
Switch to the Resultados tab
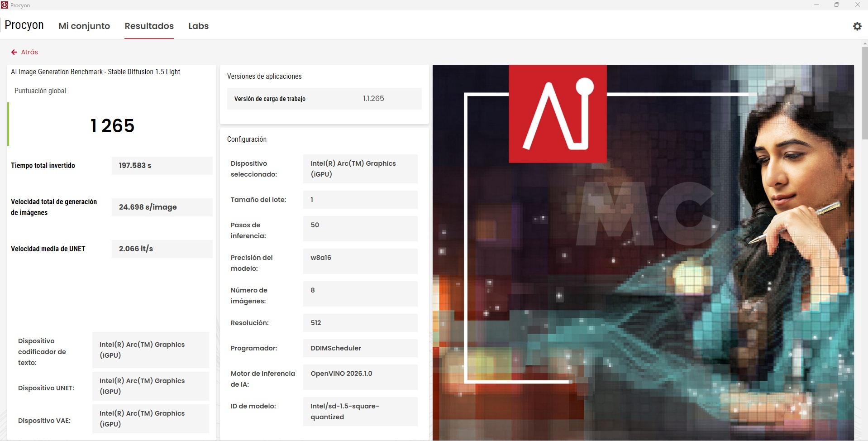149,26
